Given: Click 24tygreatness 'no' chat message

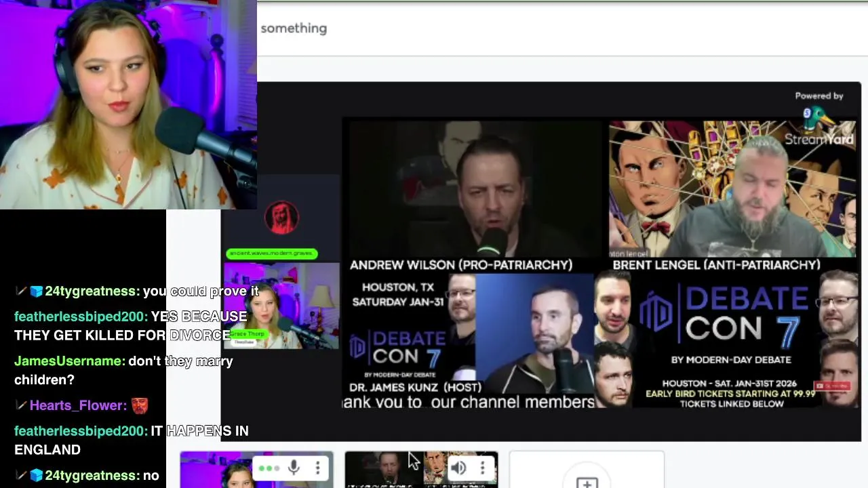Looking at the screenshot, I should tap(87, 476).
